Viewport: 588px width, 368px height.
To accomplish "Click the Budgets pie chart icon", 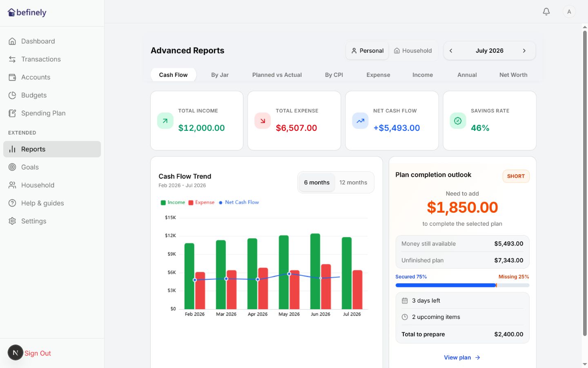I will click(12, 95).
